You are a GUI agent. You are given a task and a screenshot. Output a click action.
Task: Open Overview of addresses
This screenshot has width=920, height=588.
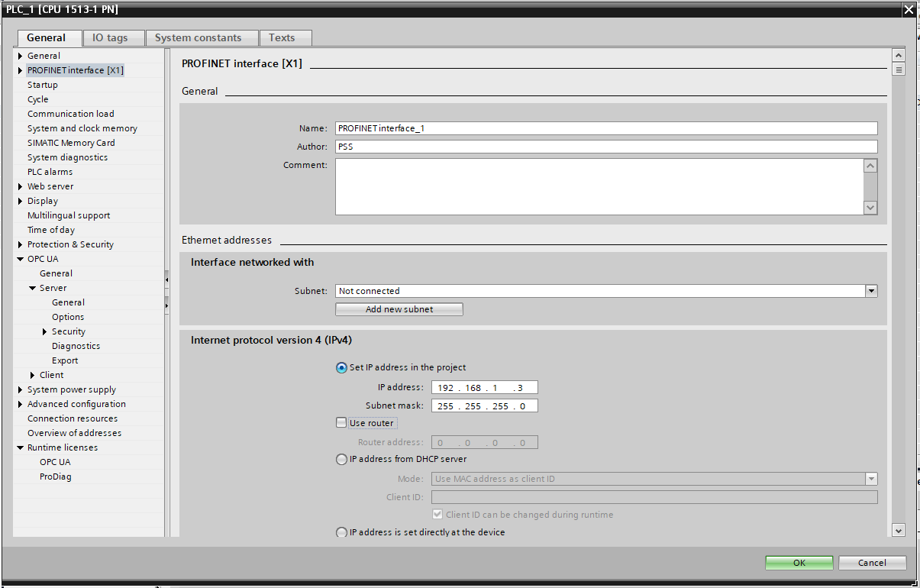pyautogui.click(x=75, y=433)
